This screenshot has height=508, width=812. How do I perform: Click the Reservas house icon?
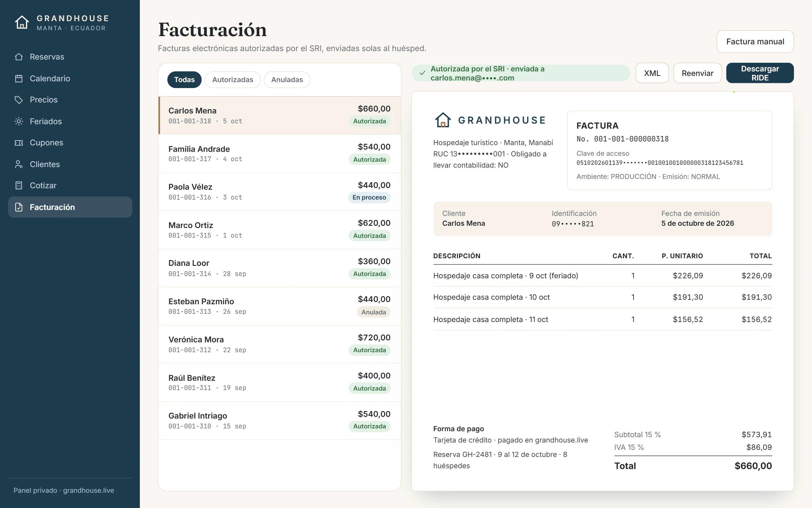19,57
